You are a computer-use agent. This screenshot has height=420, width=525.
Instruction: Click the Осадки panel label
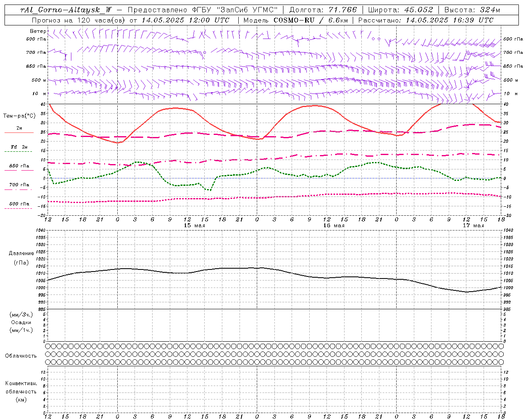click(x=21, y=322)
